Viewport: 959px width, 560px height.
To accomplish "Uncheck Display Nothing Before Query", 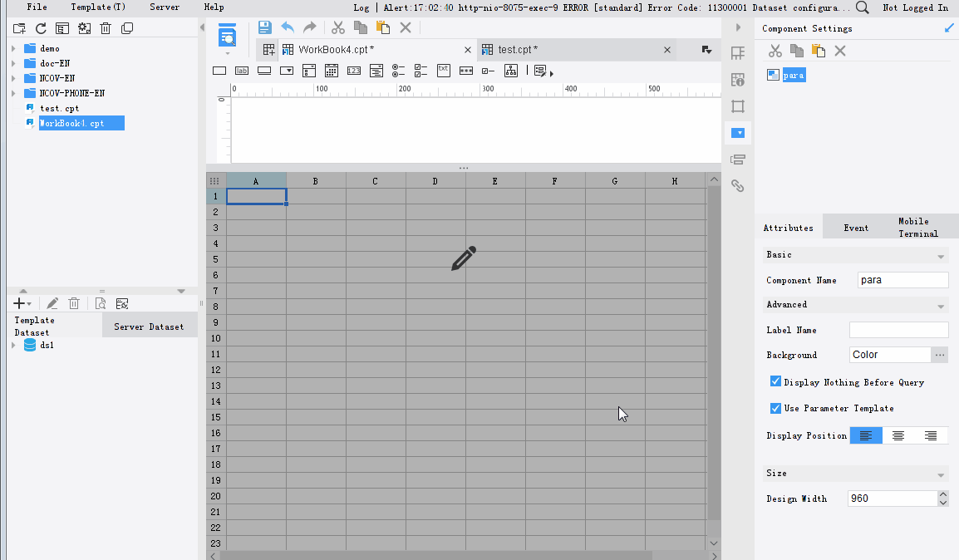I will pyautogui.click(x=775, y=381).
